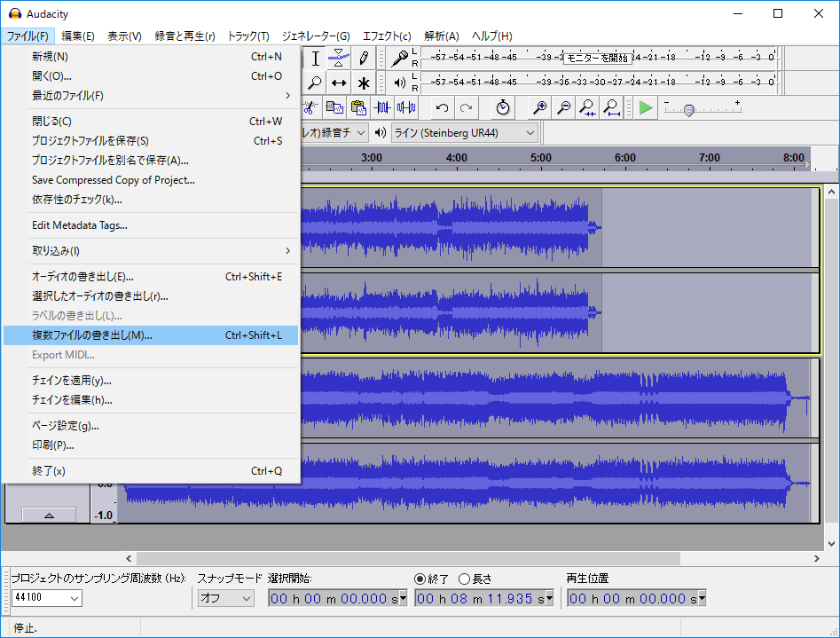Screen dimensions: 840x638
Task: Click the Zoom In magnifier icon
Action: pos(541,107)
